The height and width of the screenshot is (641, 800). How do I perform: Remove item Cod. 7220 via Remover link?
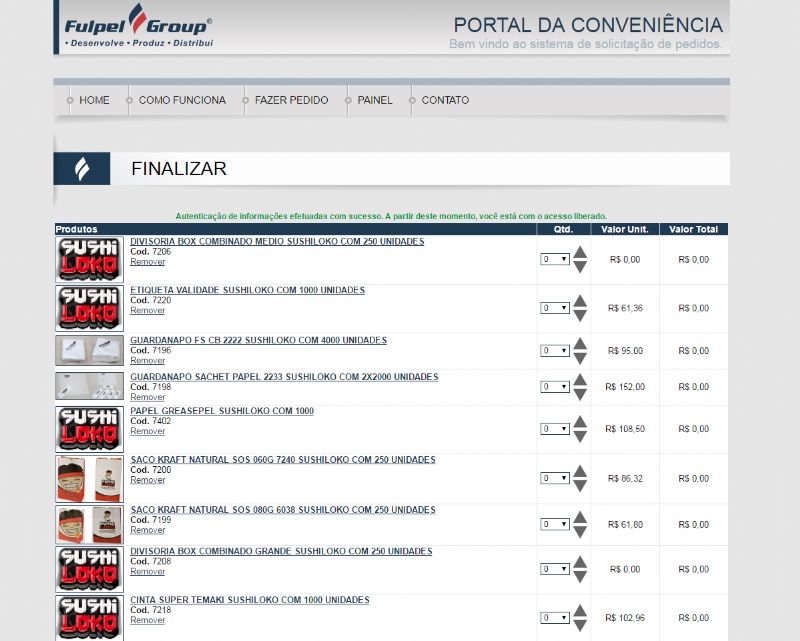pyautogui.click(x=147, y=310)
